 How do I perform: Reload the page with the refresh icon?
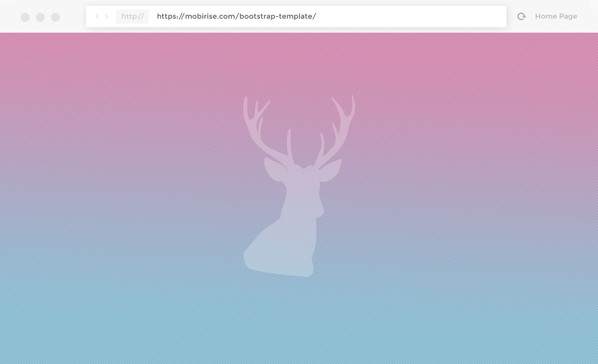tap(521, 16)
